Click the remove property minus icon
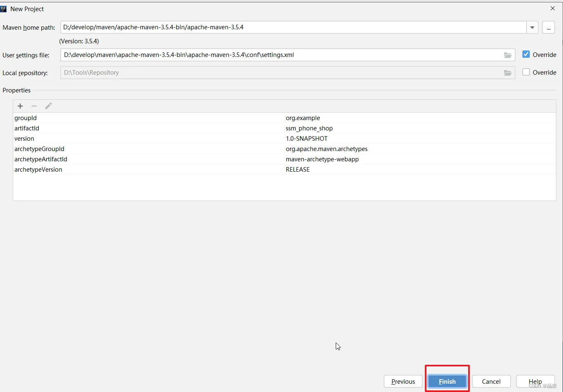Screen dimensions: 563x392 coord(34,106)
